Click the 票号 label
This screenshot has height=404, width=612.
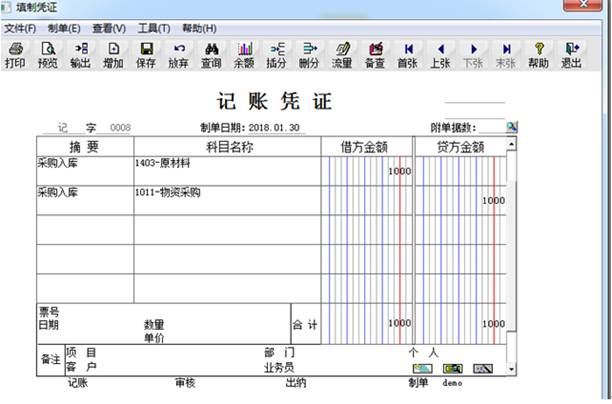coord(49,311)
